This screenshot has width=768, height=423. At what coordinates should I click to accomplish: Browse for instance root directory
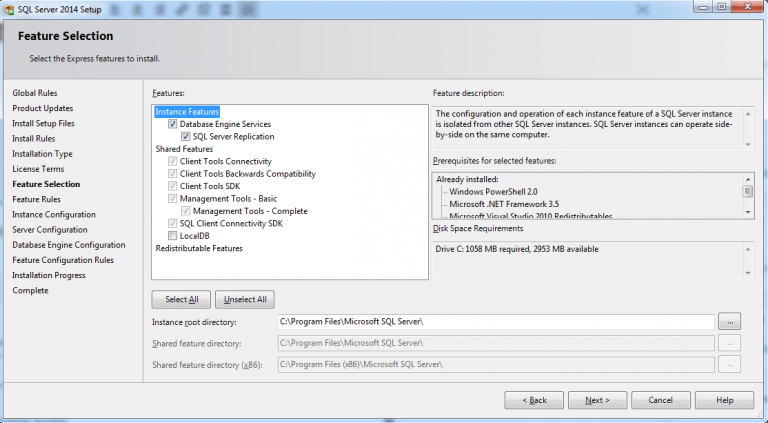[730, 322]
